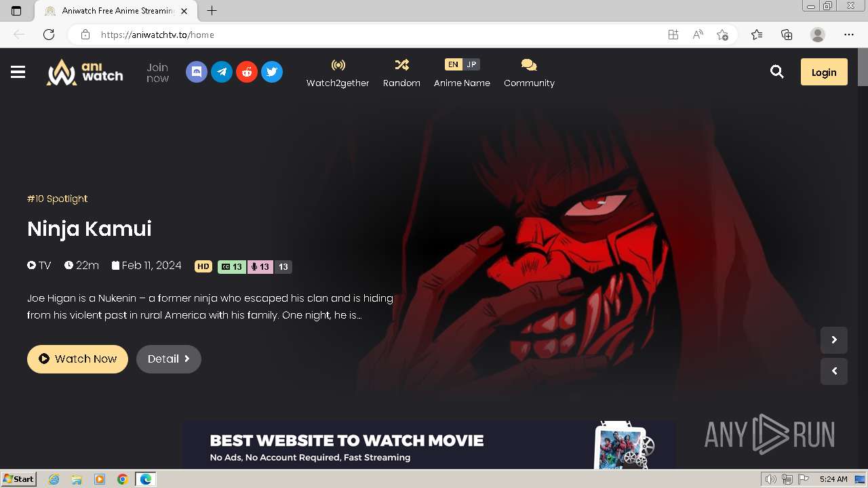Switch anime name to JP
Image resolution: width=868 pixels, height=488 pixels.
(x=472, y=64)
